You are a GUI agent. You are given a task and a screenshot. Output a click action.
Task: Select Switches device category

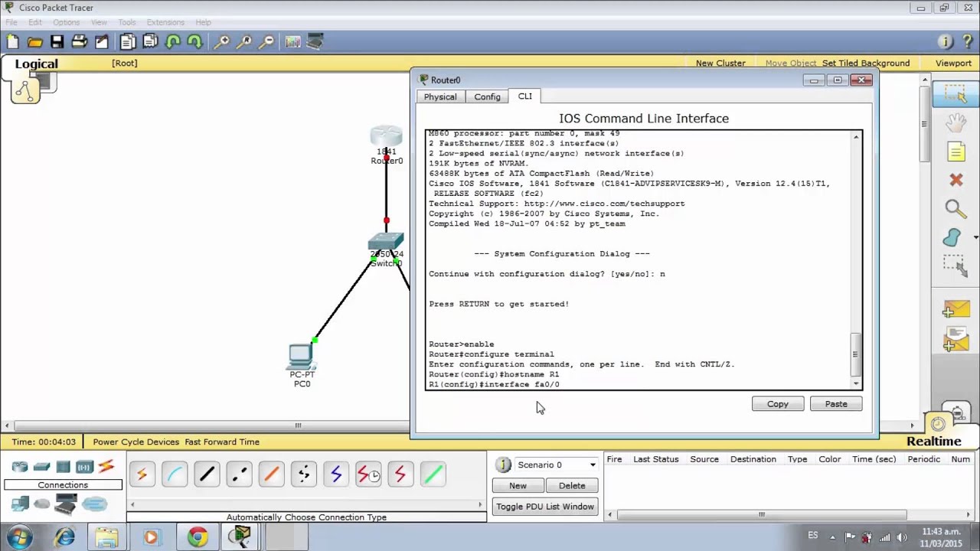tap(41, 467)
